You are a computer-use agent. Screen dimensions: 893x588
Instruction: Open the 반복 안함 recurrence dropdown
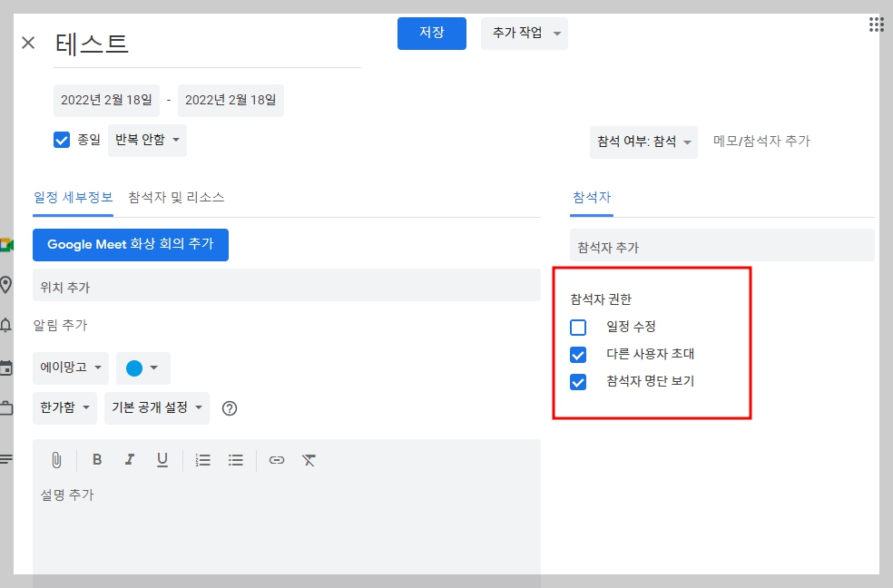pos(147,140)
